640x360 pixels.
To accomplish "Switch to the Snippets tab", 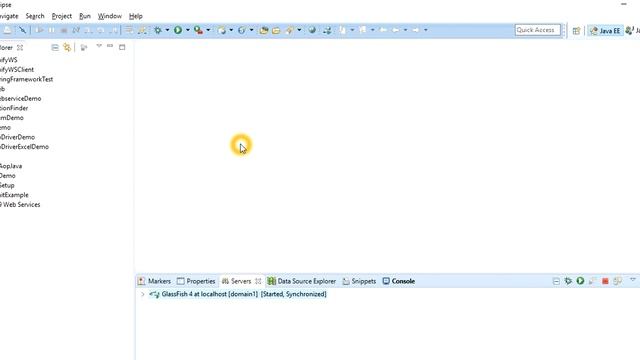I will click(359, 281).
